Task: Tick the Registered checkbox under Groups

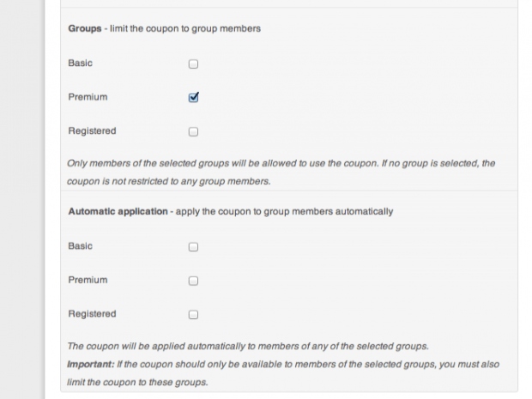Action: (x=193, y=132)
